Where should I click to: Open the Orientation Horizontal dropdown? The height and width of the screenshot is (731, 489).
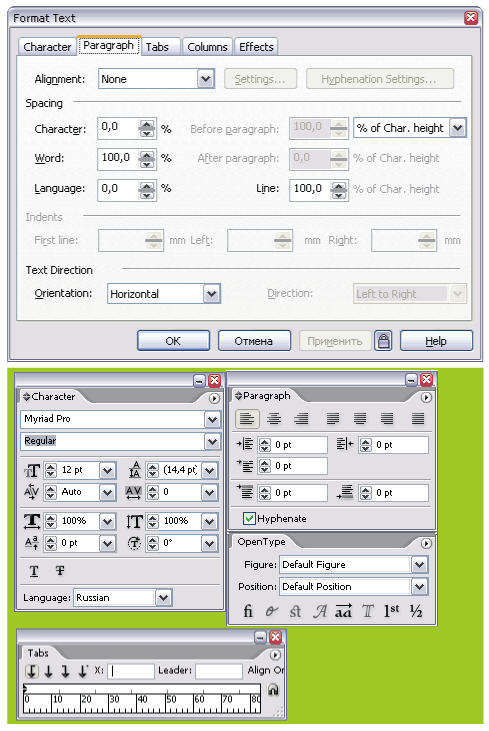[x=212, y=294]
